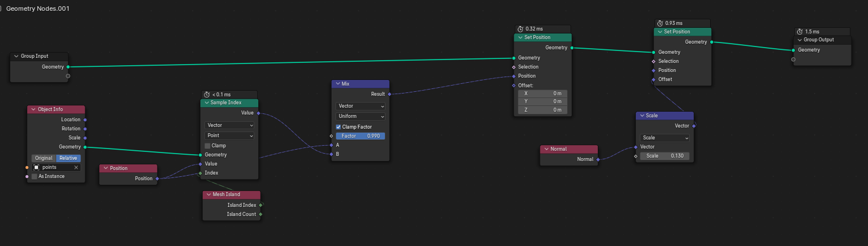Click Sample Index Value output socket

(x=258, y=113)
